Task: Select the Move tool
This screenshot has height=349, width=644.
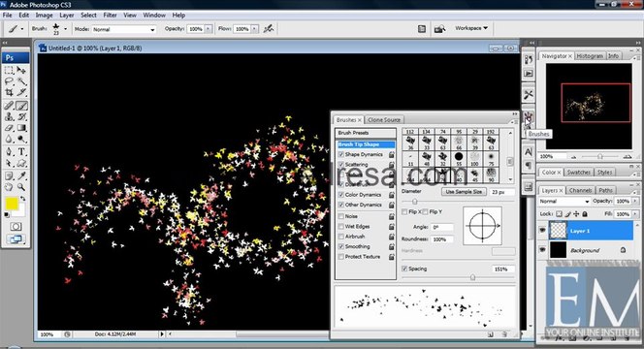Action: pyautogui.click(x=21, y=70)
